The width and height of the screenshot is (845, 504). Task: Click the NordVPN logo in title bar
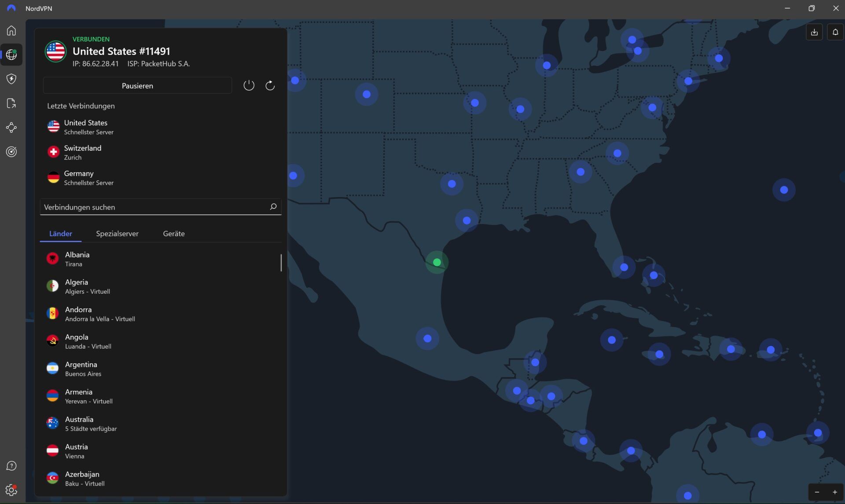(x=11, y=8)
